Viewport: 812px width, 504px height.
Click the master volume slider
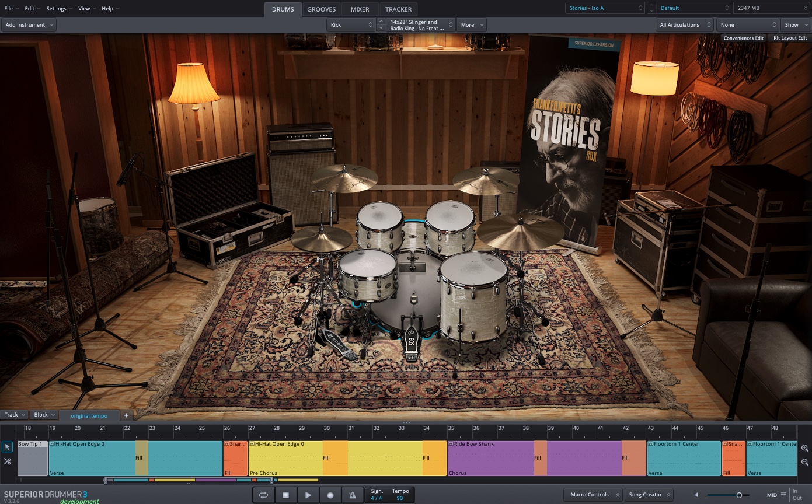click(x=728, y=495)
